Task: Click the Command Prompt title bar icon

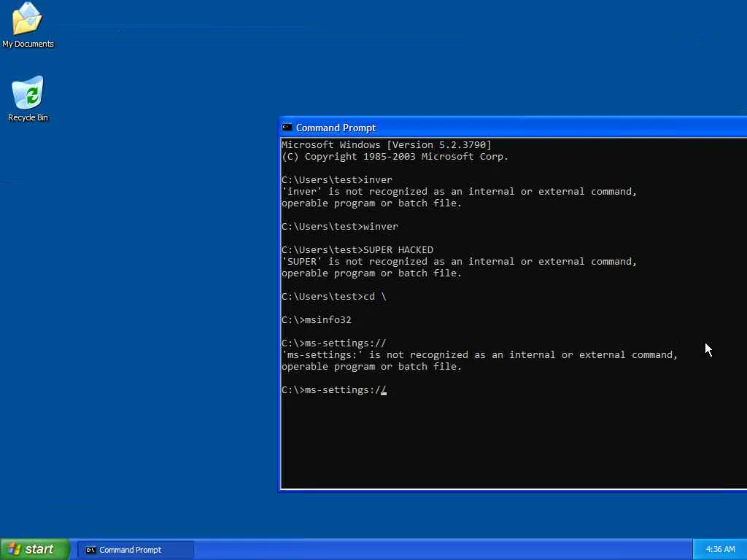Action: tap(287, 127)
